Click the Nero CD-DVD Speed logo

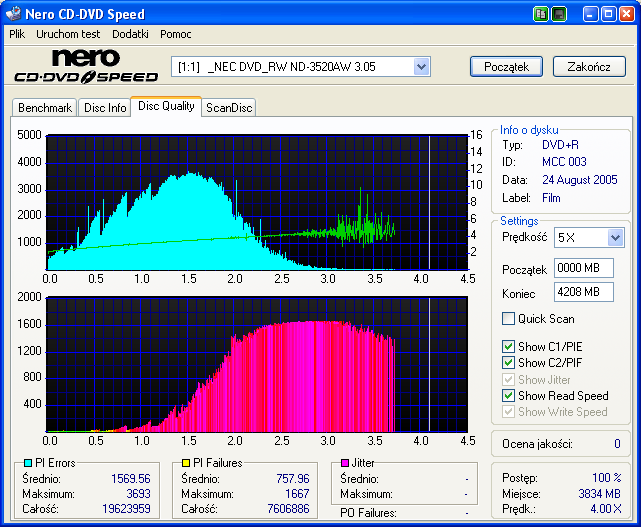click(86, 66)
